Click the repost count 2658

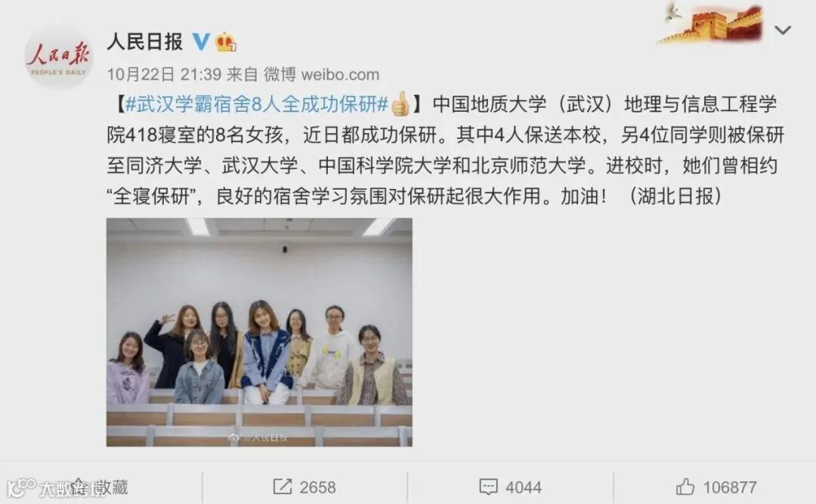317,487
